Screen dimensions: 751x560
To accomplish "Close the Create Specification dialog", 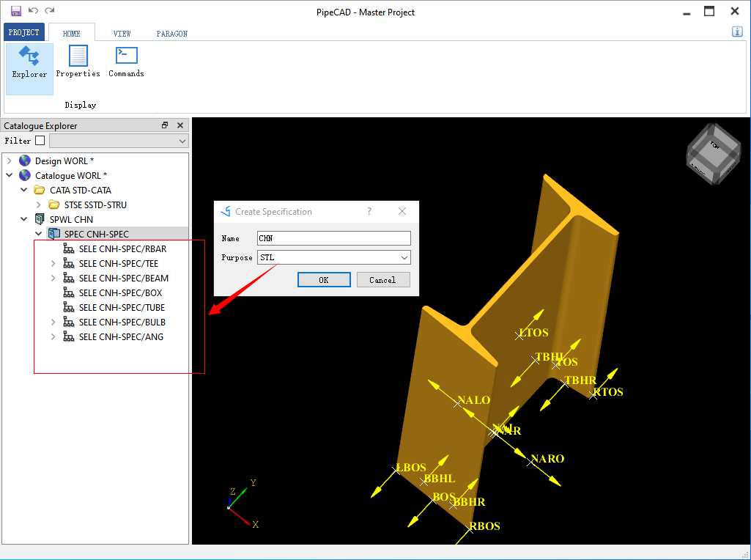I will click(x=402, y=211).
